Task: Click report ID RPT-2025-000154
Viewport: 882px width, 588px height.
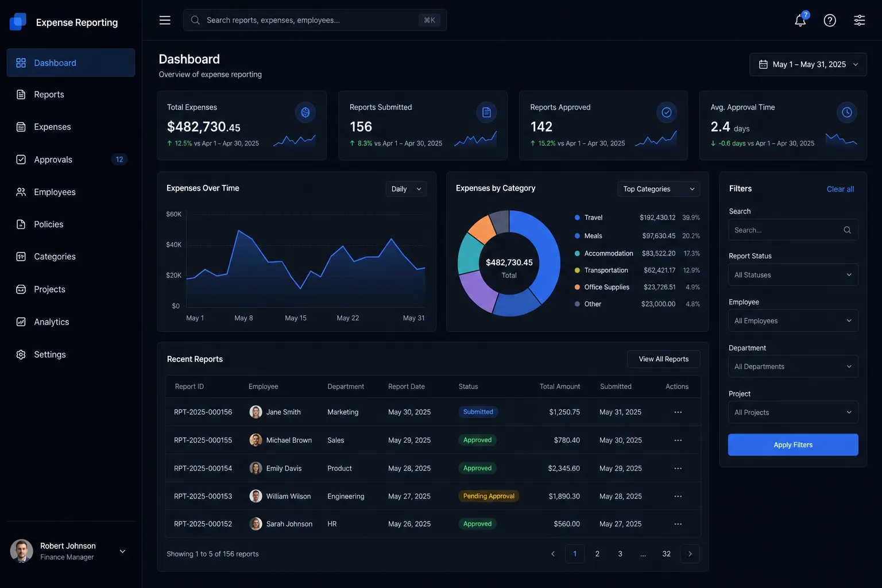Action: [203, 469]
